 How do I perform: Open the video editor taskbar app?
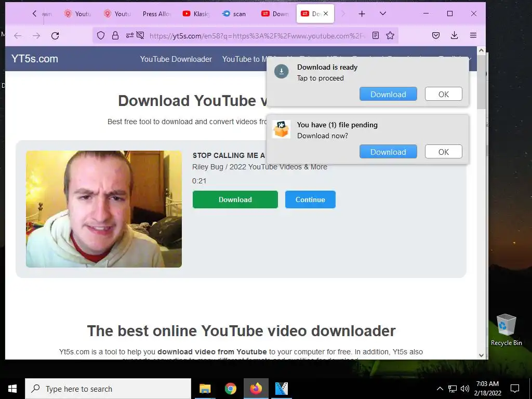tap(281, 389)
